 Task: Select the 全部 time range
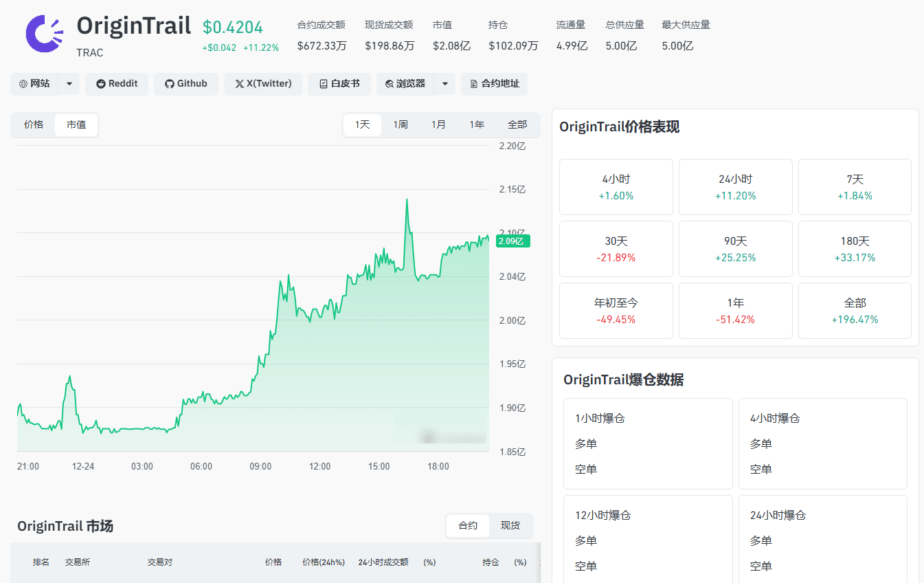[517, 125]
